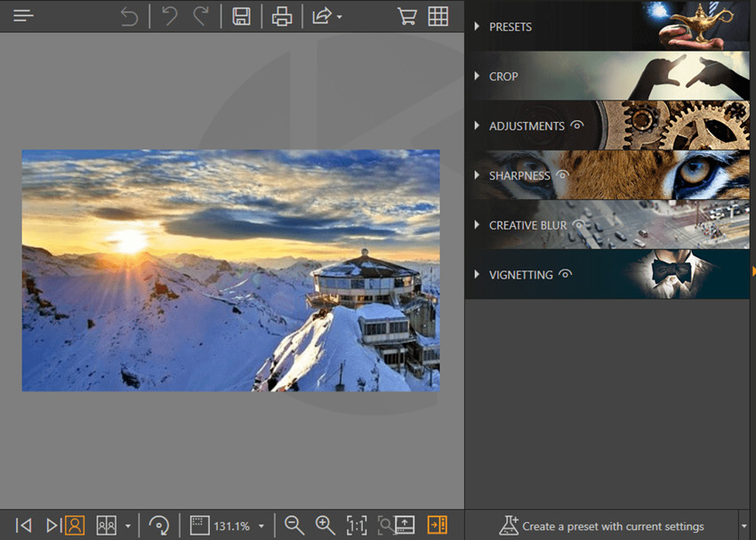Open the Creative Blur section

pyautogui.click(x=527, y=225)
